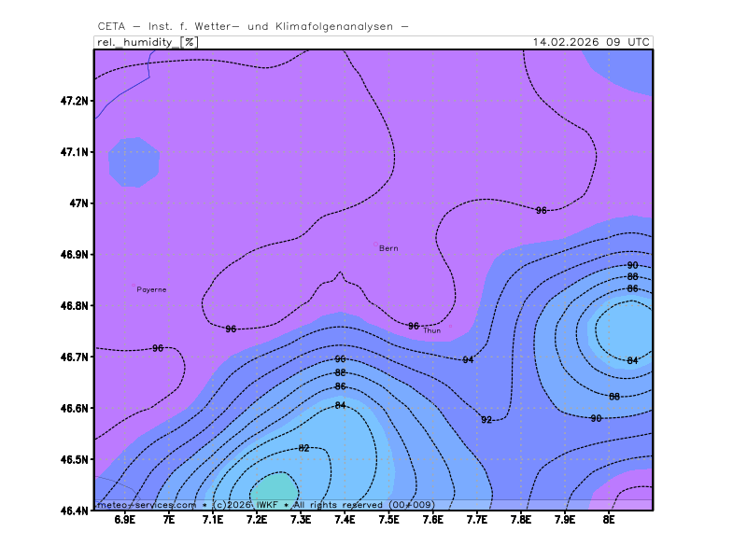The height and width of the screenshot is (560, 747).
Task: Click the small blue patch near 47.1N
Action: [x=134, y=161]
